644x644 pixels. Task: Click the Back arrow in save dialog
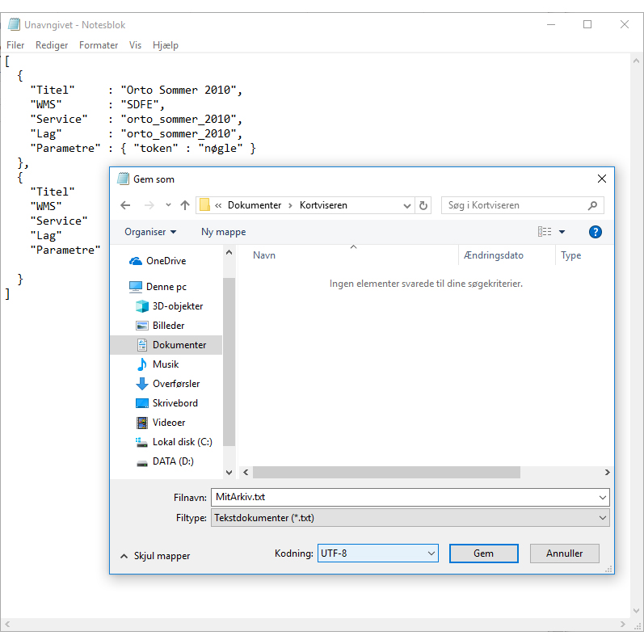[x=125, y=205]
